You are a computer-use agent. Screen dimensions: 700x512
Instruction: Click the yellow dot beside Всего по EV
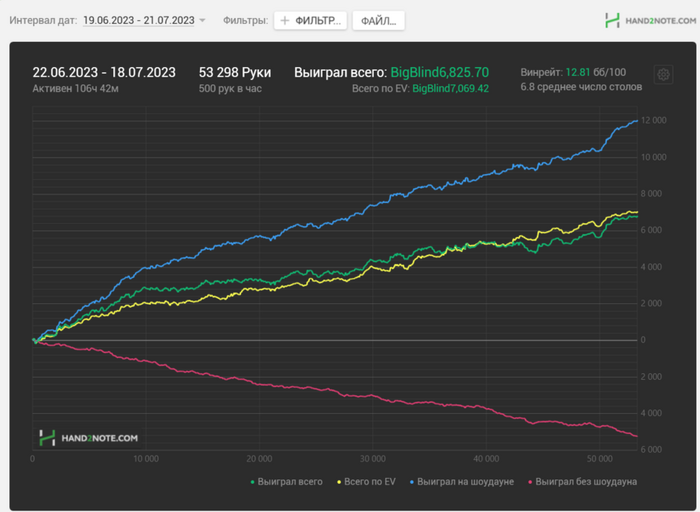pyautogui.click(x=339, y=482)
